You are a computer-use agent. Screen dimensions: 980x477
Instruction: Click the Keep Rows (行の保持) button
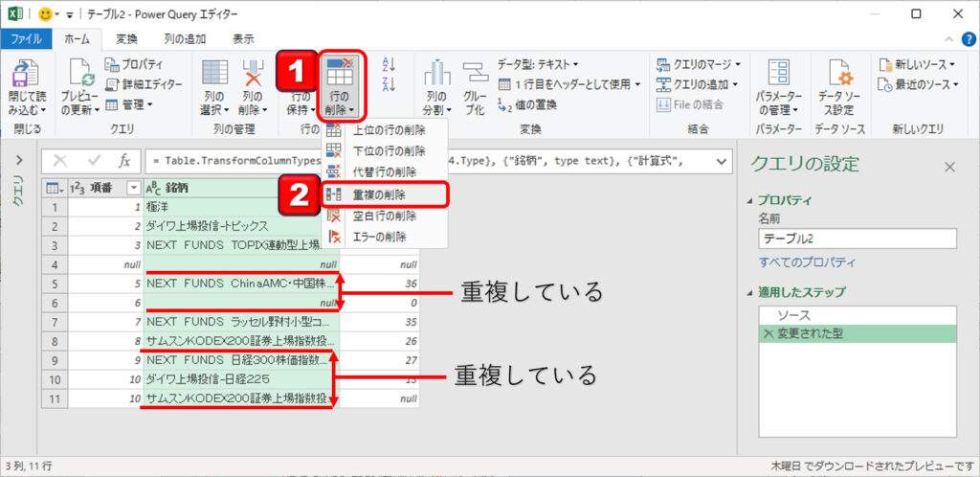tap(301, 87)
